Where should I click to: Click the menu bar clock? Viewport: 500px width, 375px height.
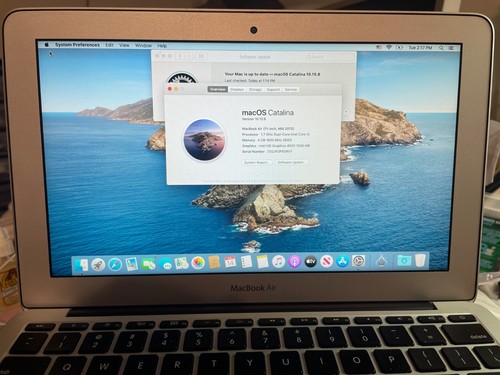click(x=420, y=48)
